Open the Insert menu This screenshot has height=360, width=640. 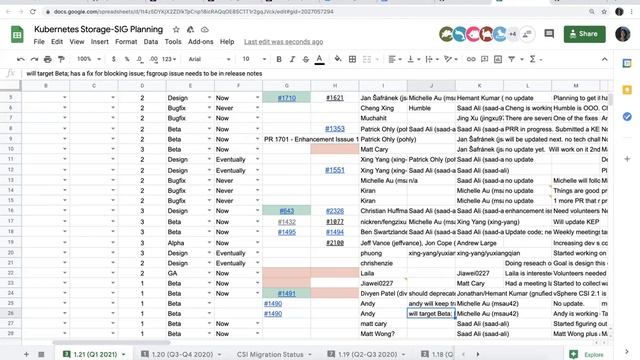tap(100, 42)
